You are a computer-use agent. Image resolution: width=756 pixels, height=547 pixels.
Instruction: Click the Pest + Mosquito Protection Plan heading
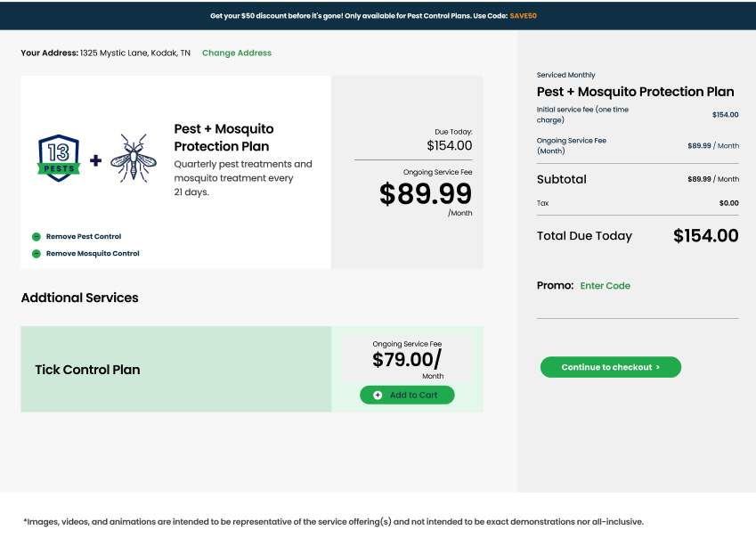pyautogui.click(x=224, y=137)
